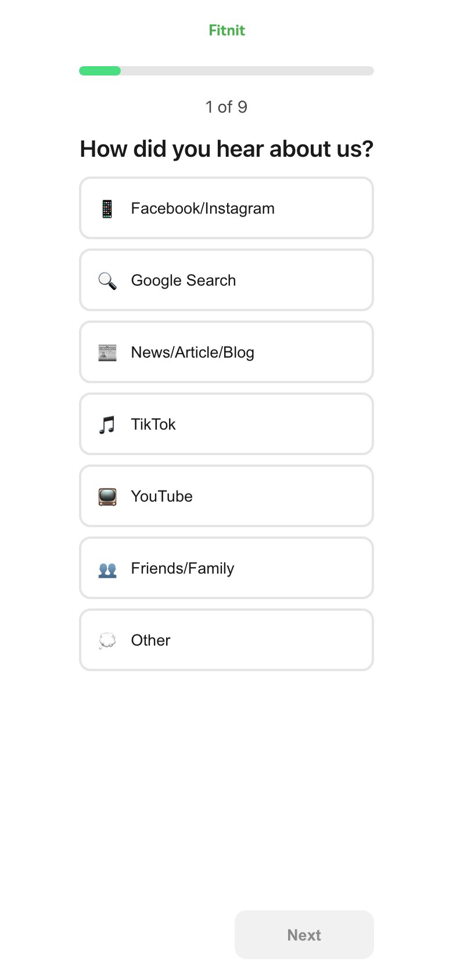
Task: Select the News/Article/Blog option
Action: (227, 352)
